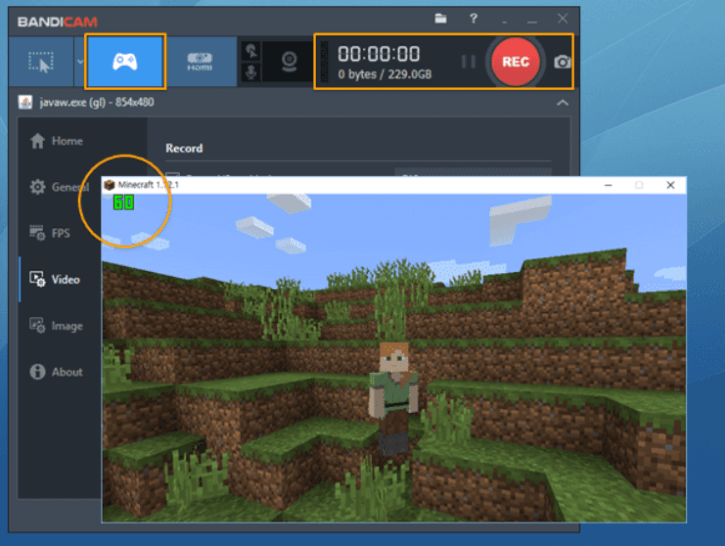The height and width of the screenshot is (546, 725).
Task: Switch to Game Recording mode gamepad
Action: tap(125, 61)
